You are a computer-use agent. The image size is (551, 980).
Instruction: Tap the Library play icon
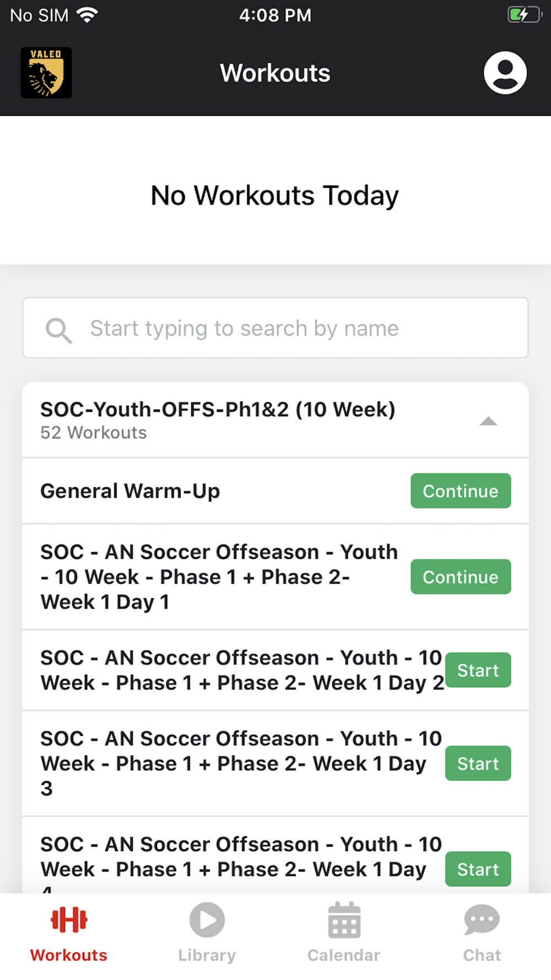(207, 919)
